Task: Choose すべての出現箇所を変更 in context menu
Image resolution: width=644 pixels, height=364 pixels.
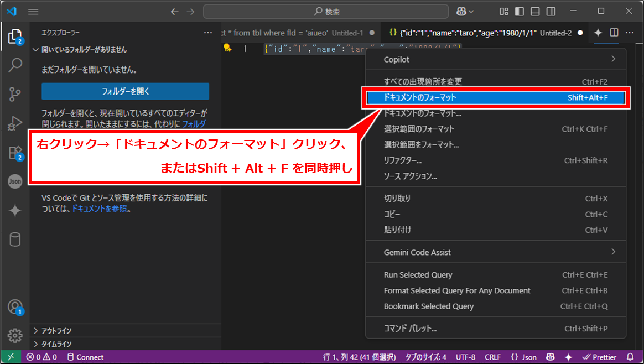Action: click(496, 82)
